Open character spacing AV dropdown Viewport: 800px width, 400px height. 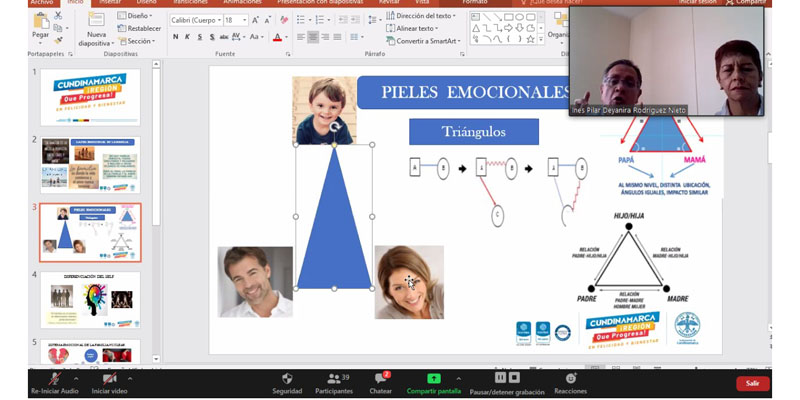239,37
